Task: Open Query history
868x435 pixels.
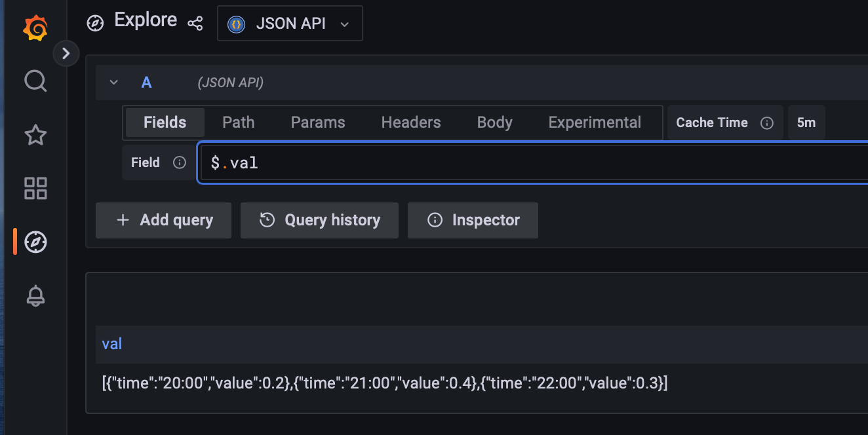Action: click(x=319, y=220)
